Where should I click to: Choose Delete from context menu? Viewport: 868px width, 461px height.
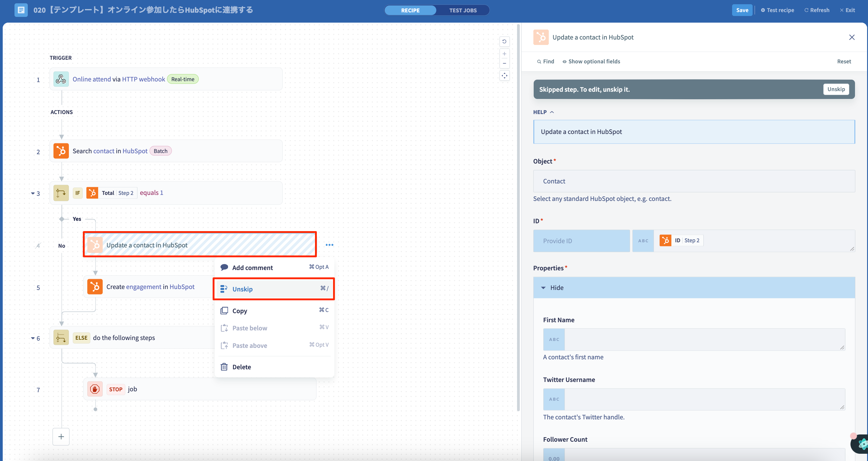pos(274,367)
